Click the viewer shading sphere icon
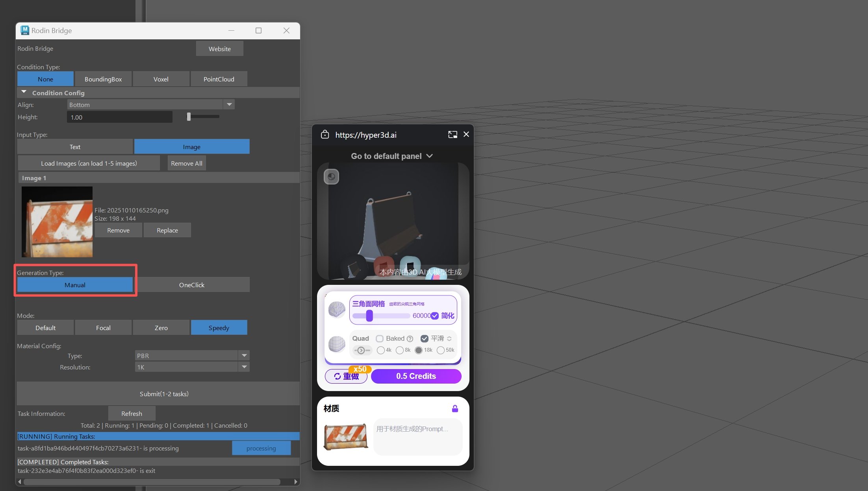The image size is (868, 491). click(331, 177)
